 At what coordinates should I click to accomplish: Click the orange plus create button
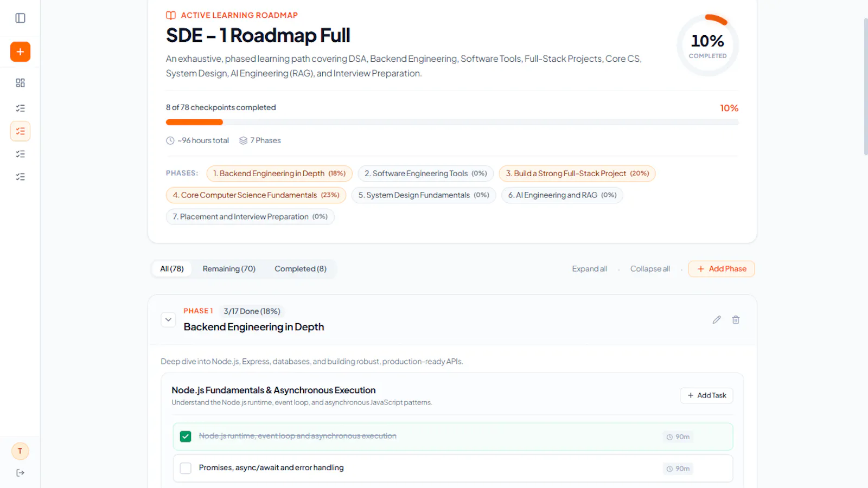pyautogui.click(x=20, y=52)
